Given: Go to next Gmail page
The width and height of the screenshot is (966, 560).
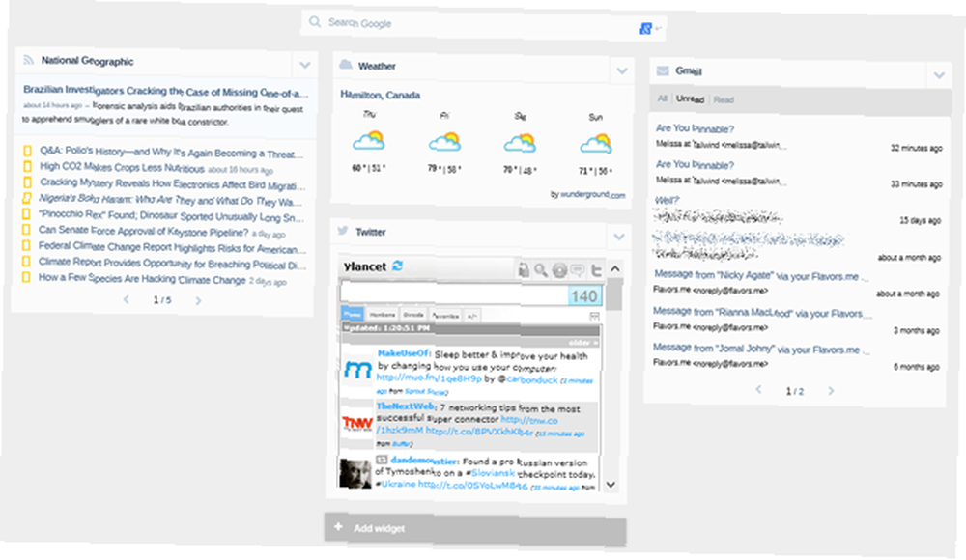Looking at the screenshot, I should pyautogui.click(x=831, y=391).
